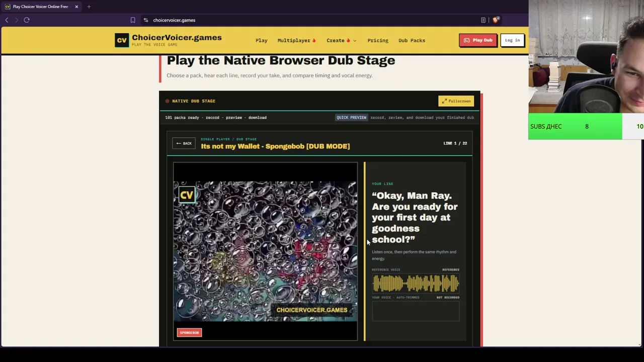This screenshot has width=644, height=362.
Task: Click the browser forward arrow
Action: [x=16, y=20]
